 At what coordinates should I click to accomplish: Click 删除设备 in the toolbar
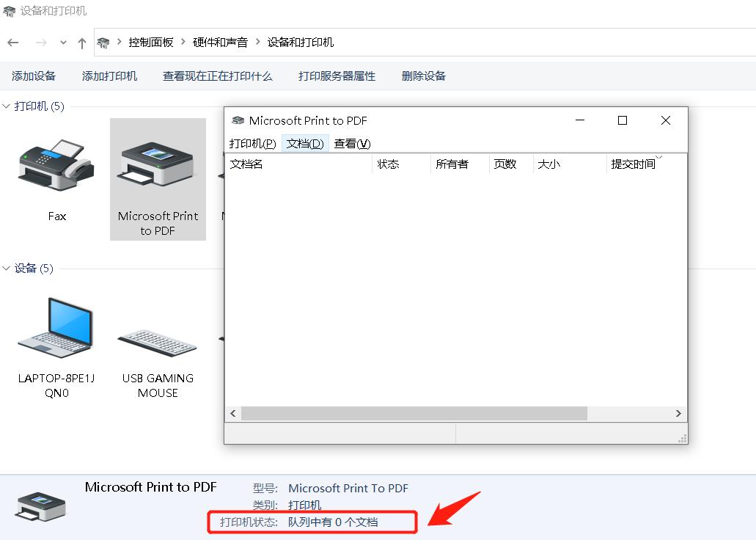tap(423, 76)
